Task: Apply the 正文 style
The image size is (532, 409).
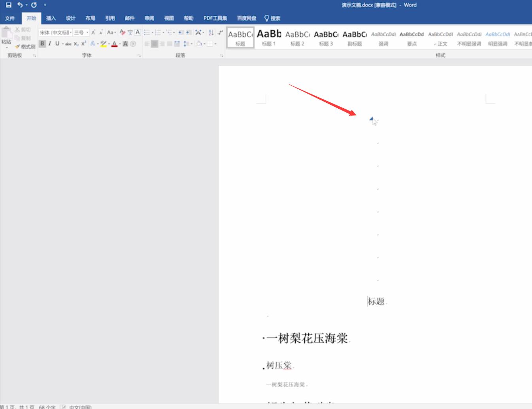Action: 440,38
